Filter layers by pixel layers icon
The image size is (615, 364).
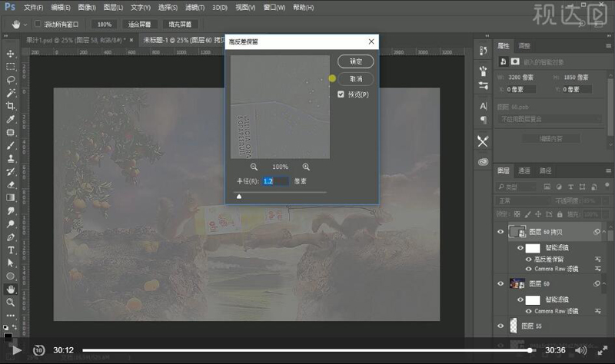[x=547, y=187]
